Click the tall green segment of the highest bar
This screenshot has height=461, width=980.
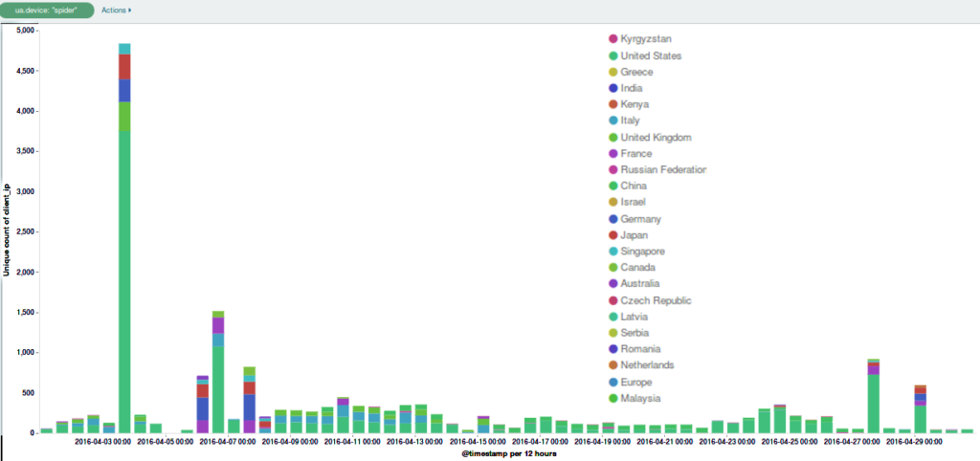(124, 287)
